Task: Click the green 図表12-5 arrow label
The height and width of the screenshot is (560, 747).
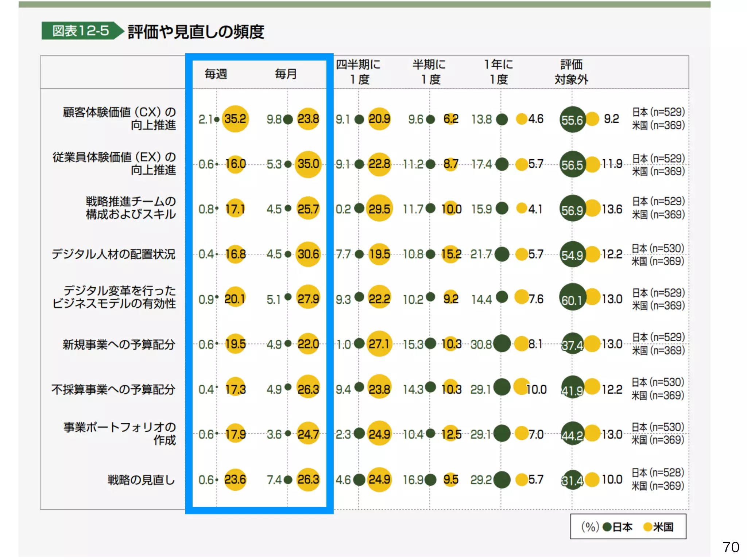Action: point(81,31)
